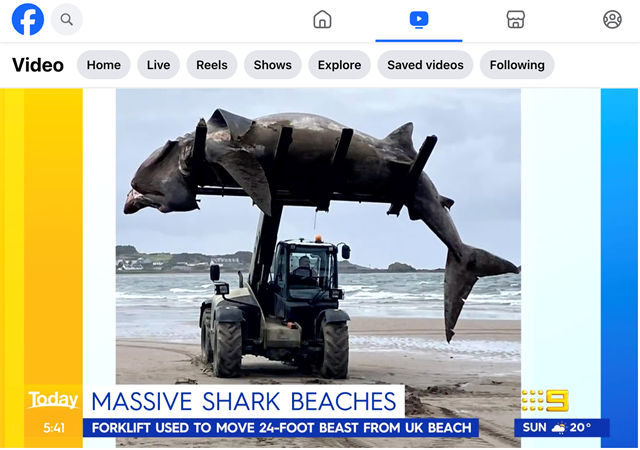
Task: Click the MASSIVE SHARK BEACHES headline banner
Action: coord(244,402)
